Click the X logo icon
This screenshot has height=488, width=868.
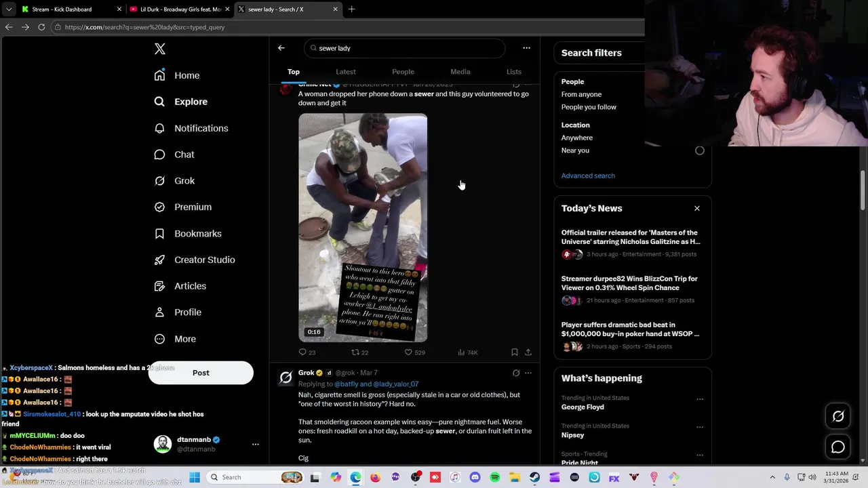[159, 49]
